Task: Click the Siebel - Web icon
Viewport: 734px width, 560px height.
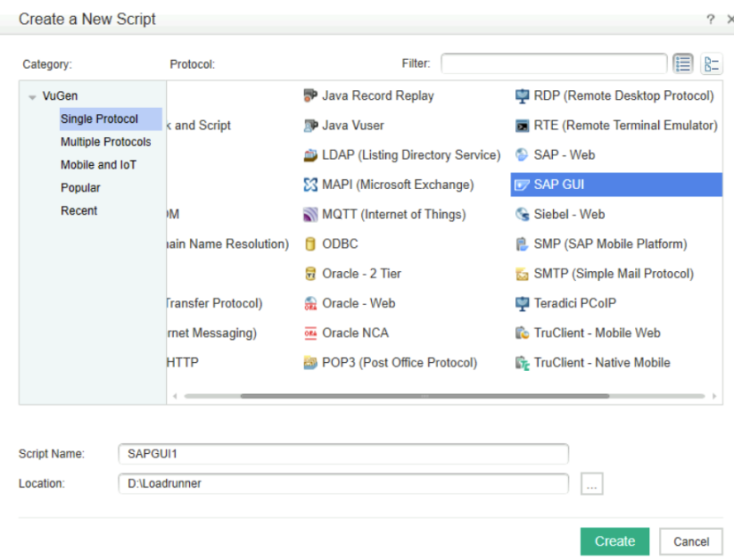Action: click(522, 215)
